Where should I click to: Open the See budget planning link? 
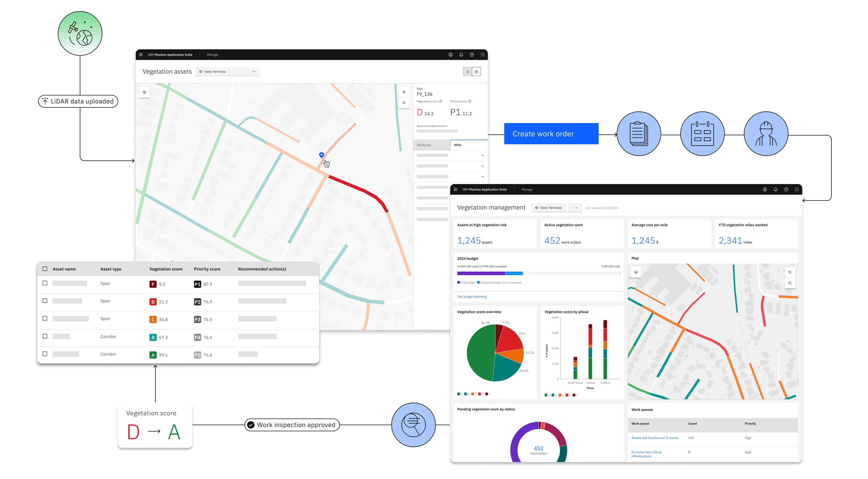(x=471, y=297)
